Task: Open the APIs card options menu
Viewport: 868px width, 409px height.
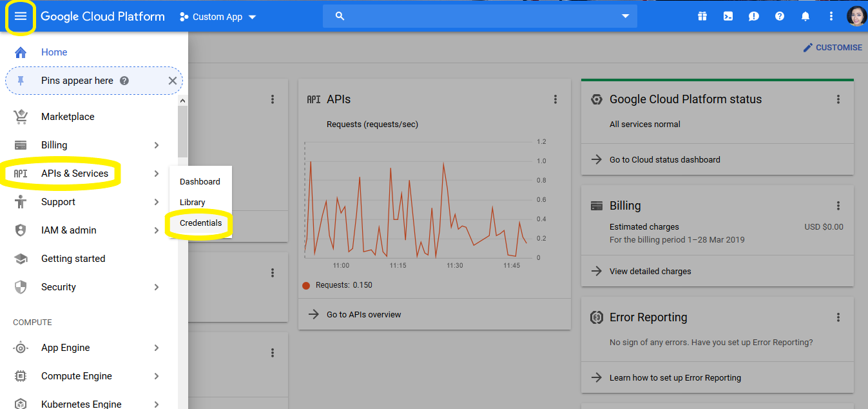Action: pyautogui.click(x=555, y=99)
